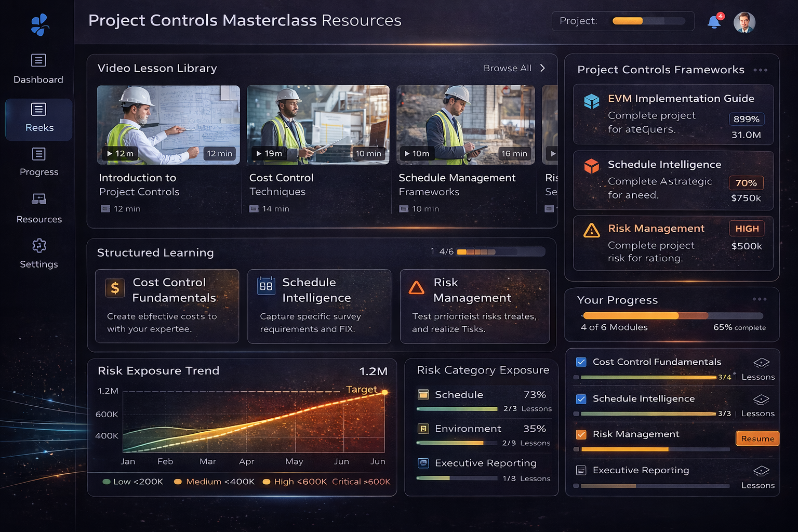Click the Risk Management warning triangle icon
This screenshot has width=798, height=532.
(591, 230)
